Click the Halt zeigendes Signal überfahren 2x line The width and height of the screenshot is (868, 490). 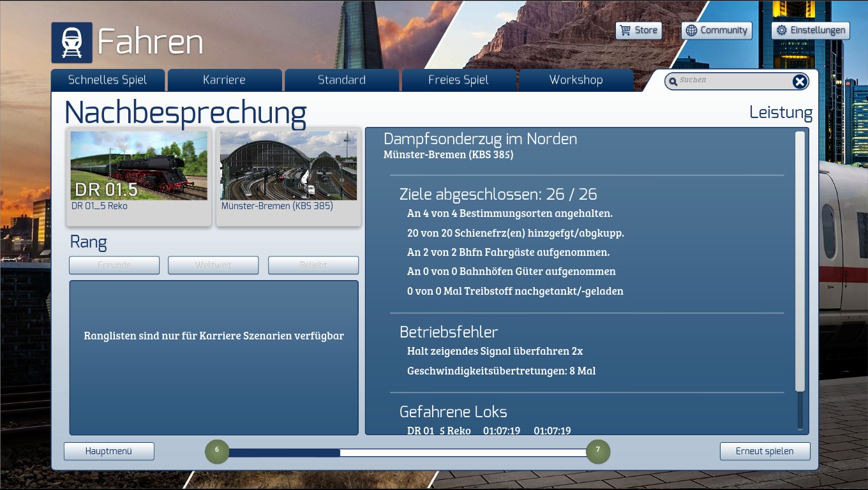495,351
